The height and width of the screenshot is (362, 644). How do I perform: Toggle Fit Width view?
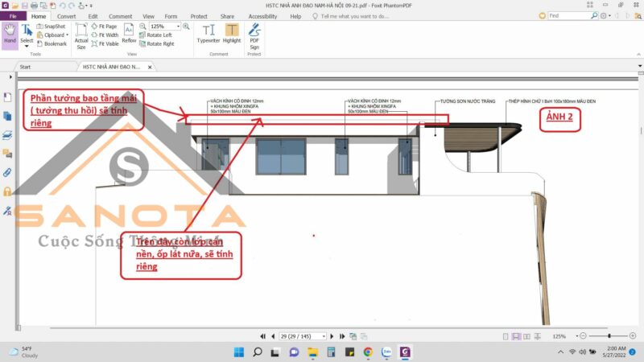[x=107, y=35]
